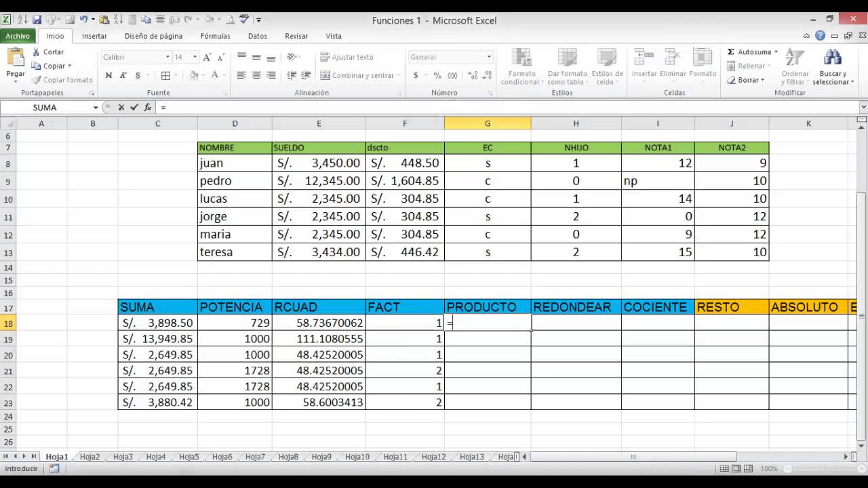Screen dimensions: 868x488
Task: Click the Formato condicional button
Action: (x=521, y=66)
